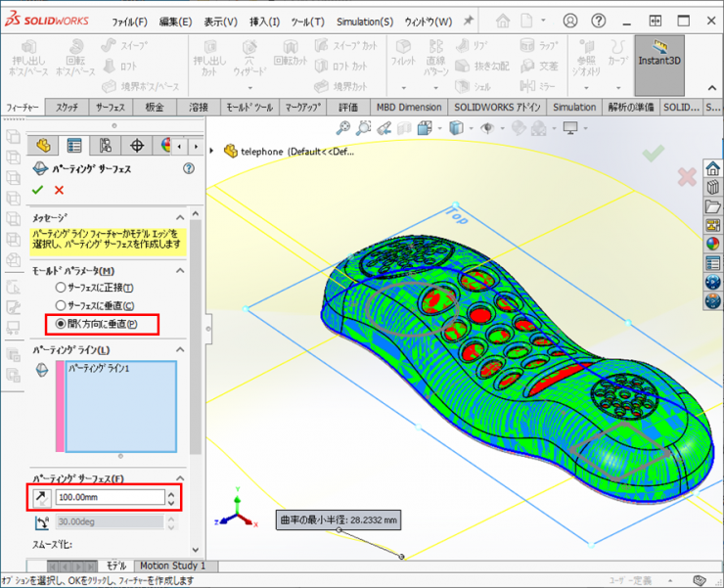Click the Zoom to Fit magnifier icon

click(x=343, y=127)
